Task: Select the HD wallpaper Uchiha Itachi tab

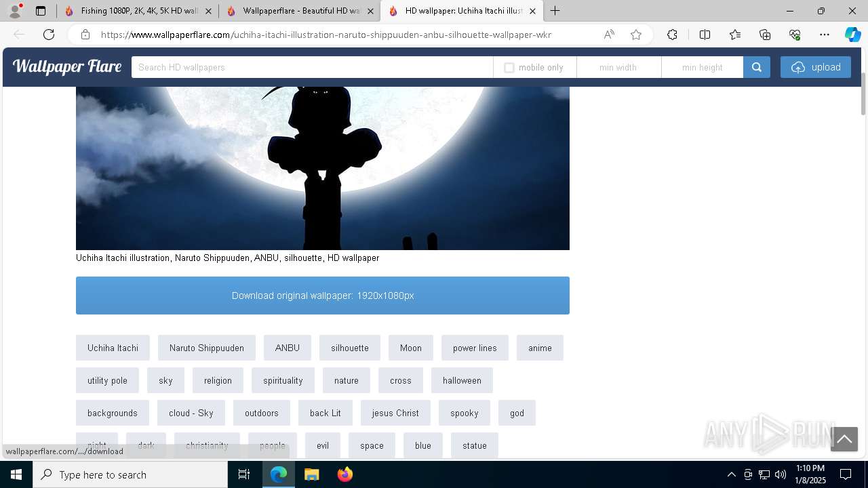Action: coord(462,11)
